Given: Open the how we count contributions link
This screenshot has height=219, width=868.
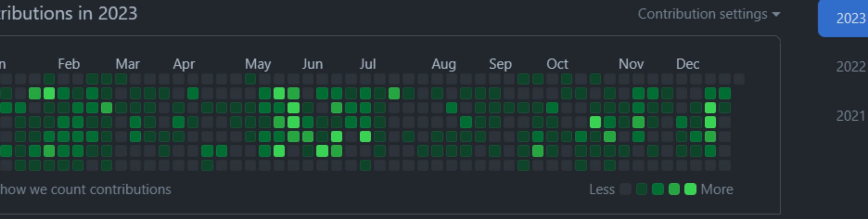Looking at the screenshot, I should pyautogui.click(x=85, y=189).
